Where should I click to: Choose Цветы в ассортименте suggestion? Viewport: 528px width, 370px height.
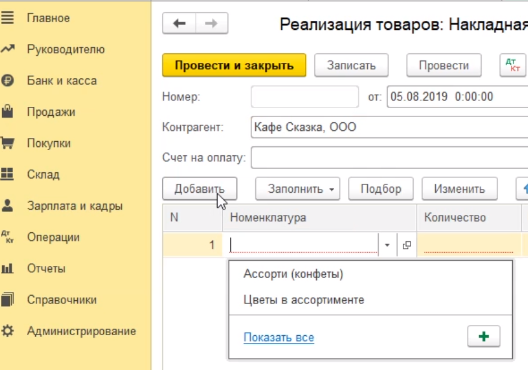point(304,300)
